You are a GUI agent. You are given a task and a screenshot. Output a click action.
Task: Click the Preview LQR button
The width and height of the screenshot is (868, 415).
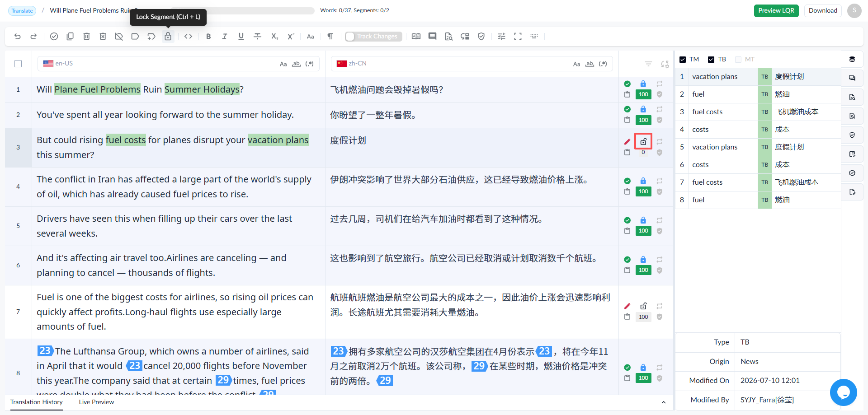(776, 11)
